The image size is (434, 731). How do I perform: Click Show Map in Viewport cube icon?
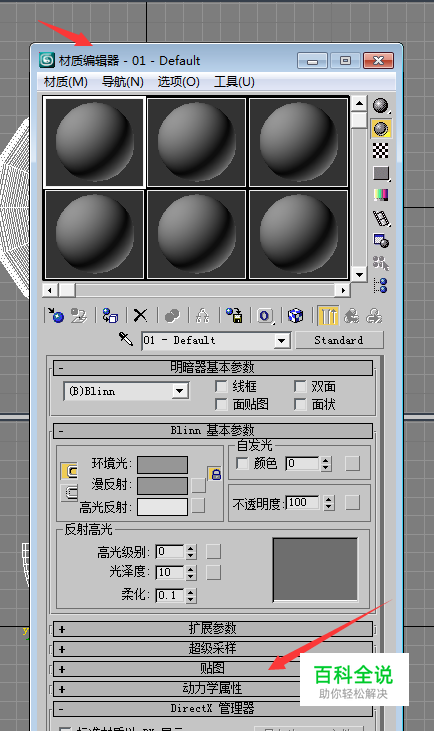point(295,316)
